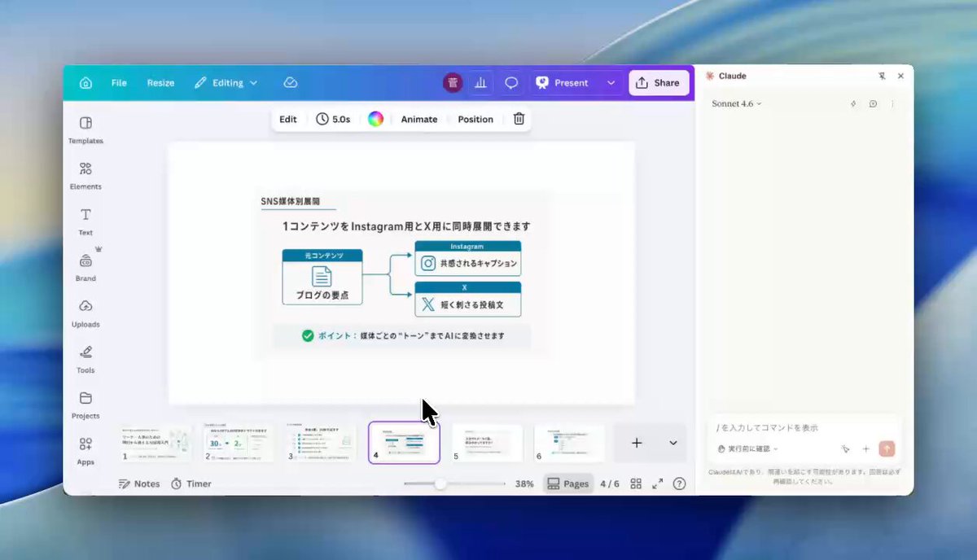977x560 pixels.
Task: Enter fullscreen with the expand arrows icon
Action: point(658,483)
